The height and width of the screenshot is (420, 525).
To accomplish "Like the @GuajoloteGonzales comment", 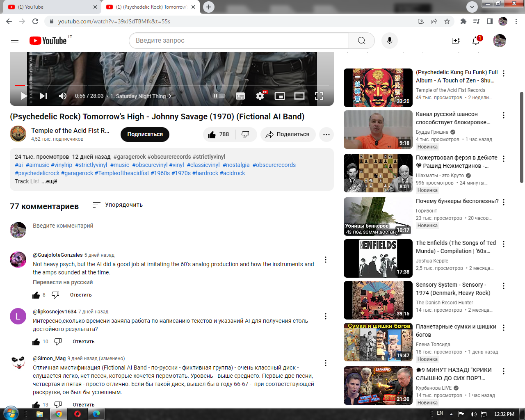I will [36, 295].
